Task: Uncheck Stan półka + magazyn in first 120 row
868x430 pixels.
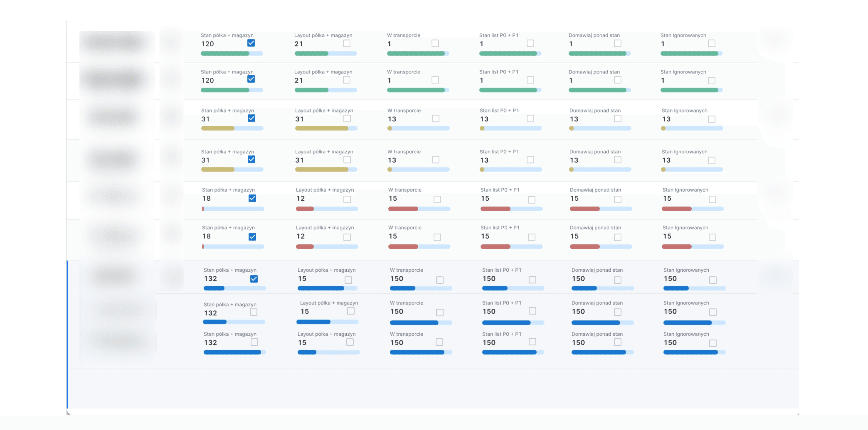Action: point(251,43)
